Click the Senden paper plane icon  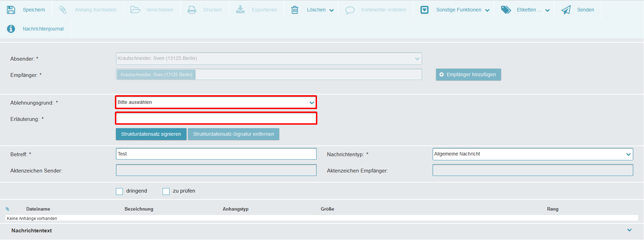[x=566, y=10]
